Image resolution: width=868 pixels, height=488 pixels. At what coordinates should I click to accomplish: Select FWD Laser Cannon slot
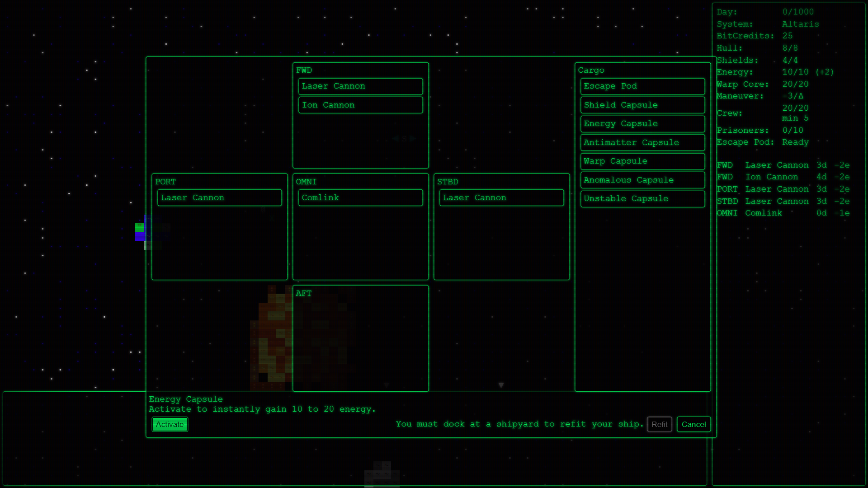[360, 86]
